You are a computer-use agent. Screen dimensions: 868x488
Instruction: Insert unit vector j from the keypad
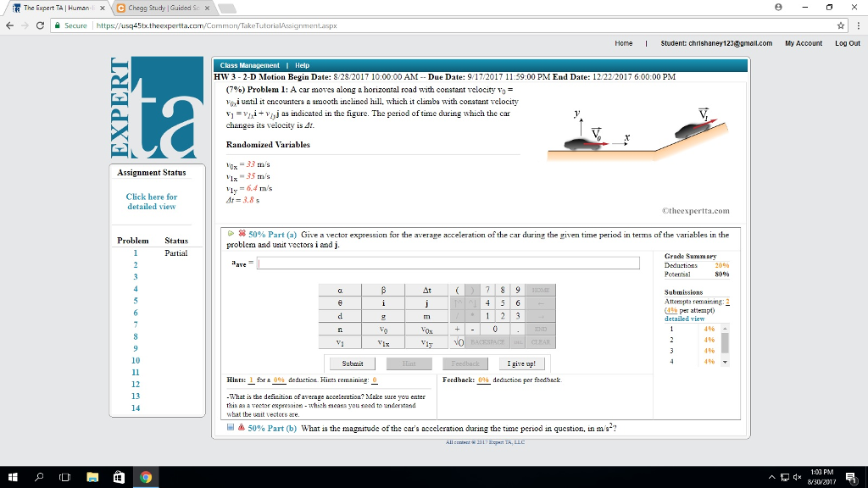tap(426, 303)
